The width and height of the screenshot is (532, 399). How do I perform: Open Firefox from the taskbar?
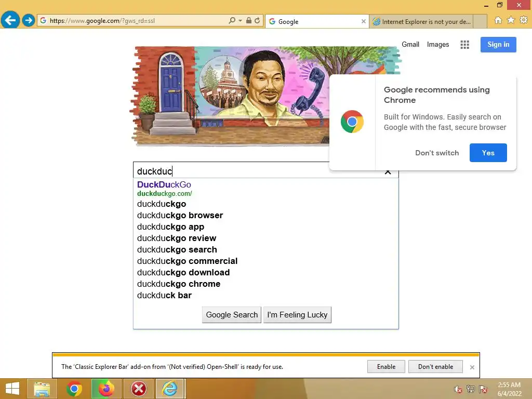coord(106,389)
